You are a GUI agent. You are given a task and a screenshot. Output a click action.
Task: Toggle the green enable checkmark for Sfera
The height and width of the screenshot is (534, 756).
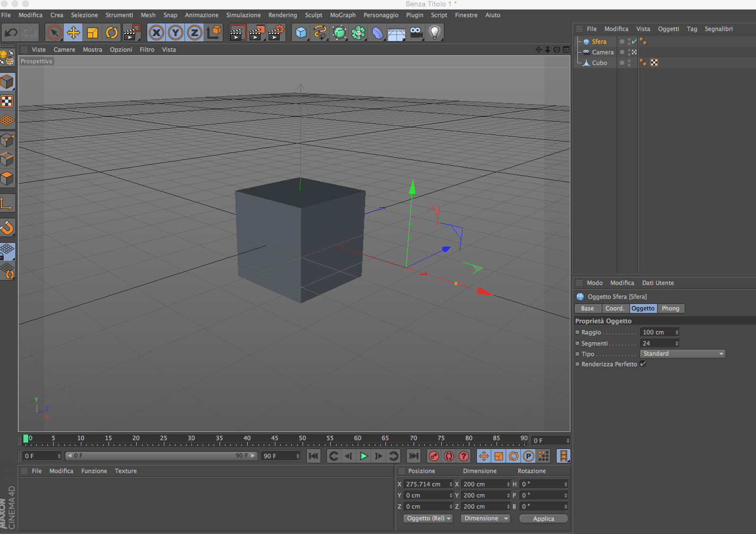634,41
